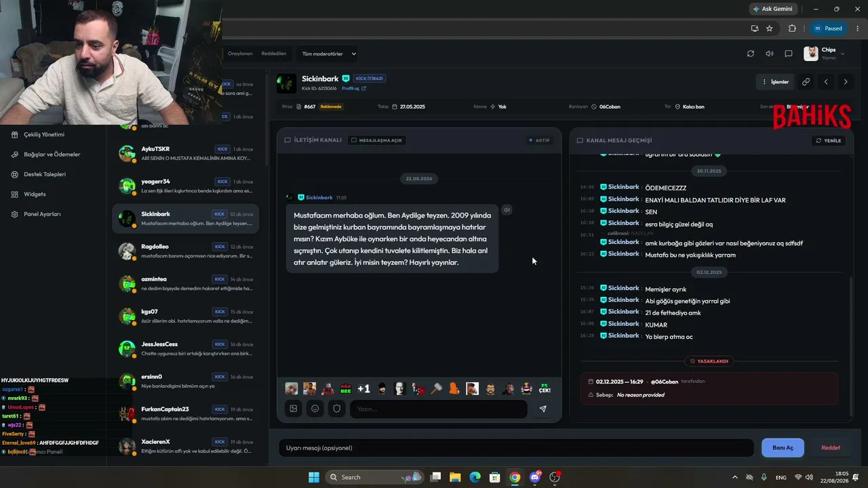Bookmark page with the star icon
This screenshot has height=488, width=868.
click(770, 28)
